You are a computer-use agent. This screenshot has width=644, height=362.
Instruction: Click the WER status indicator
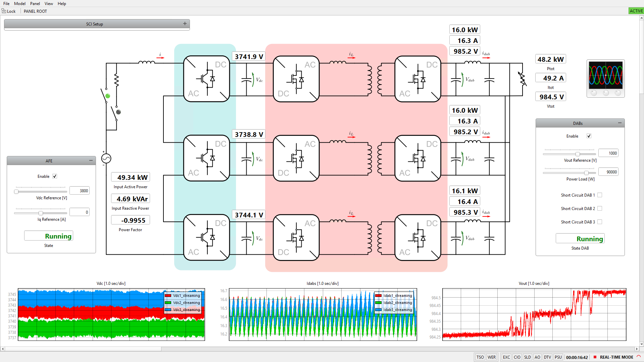[x=492, y=357]
